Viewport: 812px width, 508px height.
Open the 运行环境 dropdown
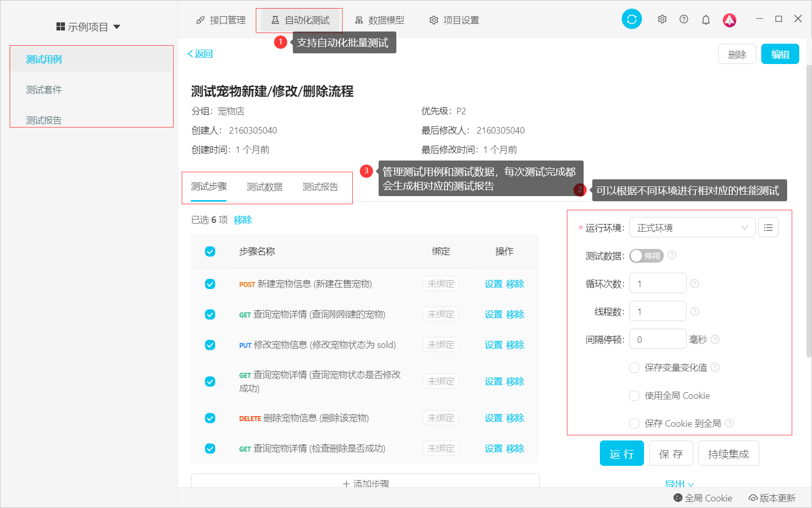click(692, 228)
